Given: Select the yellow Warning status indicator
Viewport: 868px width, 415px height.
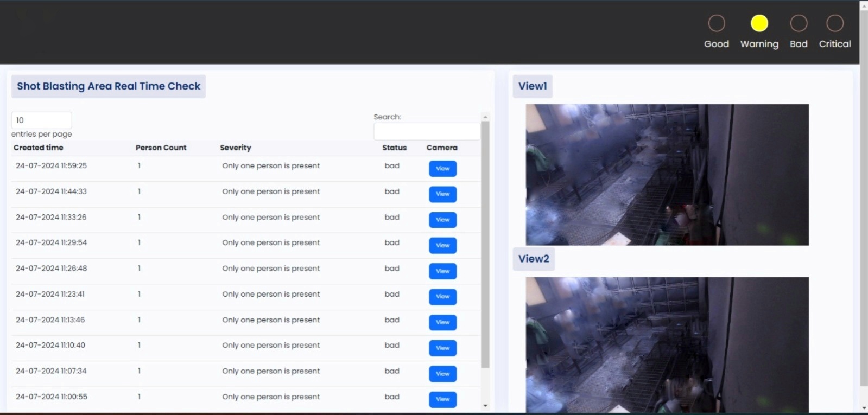Looking at the screenshot, I should (x=759, y=23).
